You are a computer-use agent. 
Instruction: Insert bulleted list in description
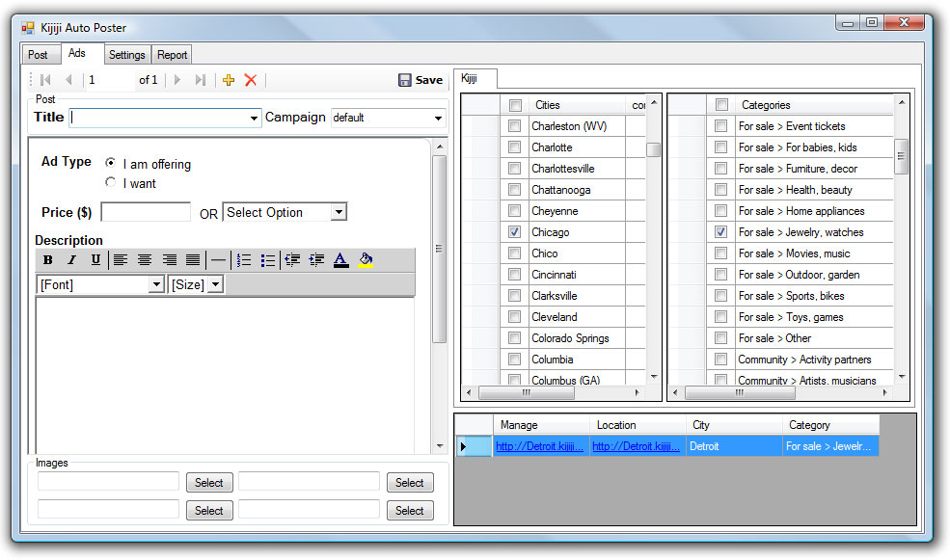pos(268,259)
